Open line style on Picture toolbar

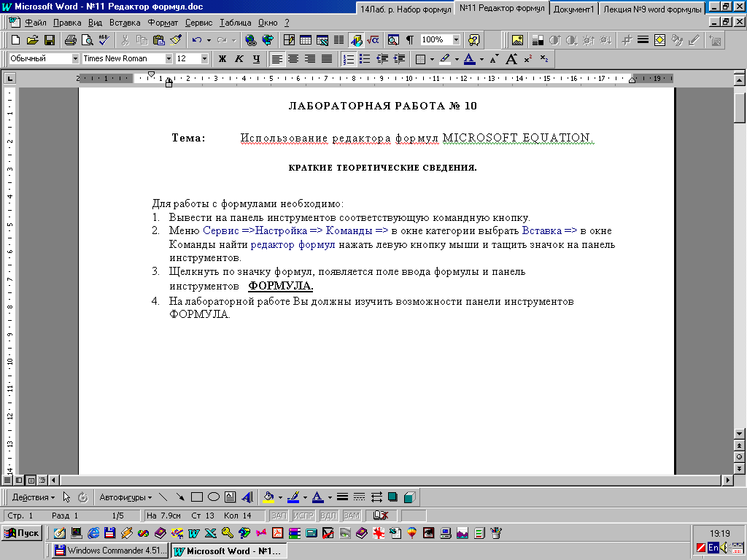point(643,41)
